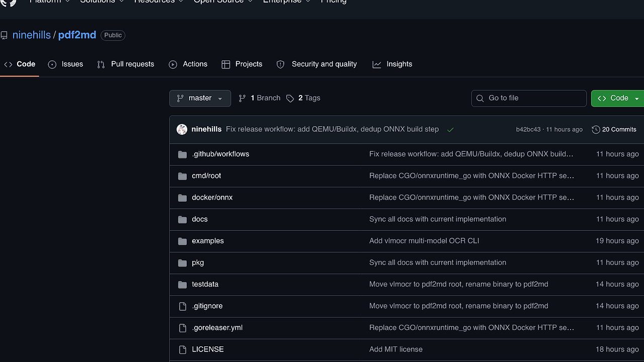This screenshot has height=362, width=644.
Task: Click the ninehills author name in commit row
Action: pos(206,129)
